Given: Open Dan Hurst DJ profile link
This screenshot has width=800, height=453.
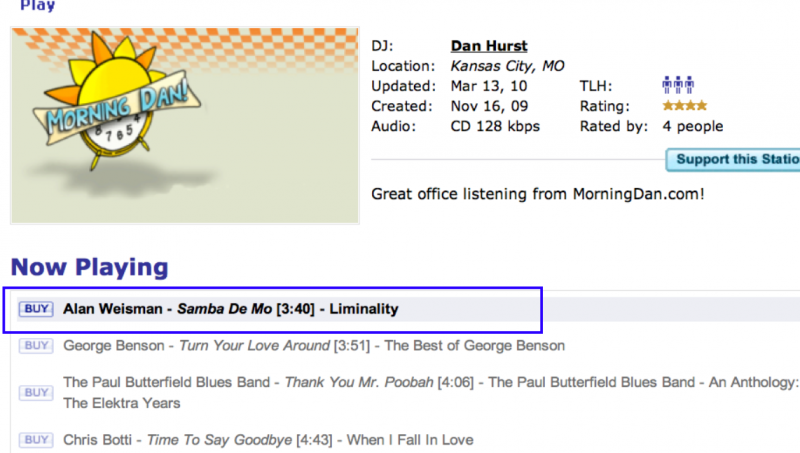Looking at the screenshot, I should [489, 46].
